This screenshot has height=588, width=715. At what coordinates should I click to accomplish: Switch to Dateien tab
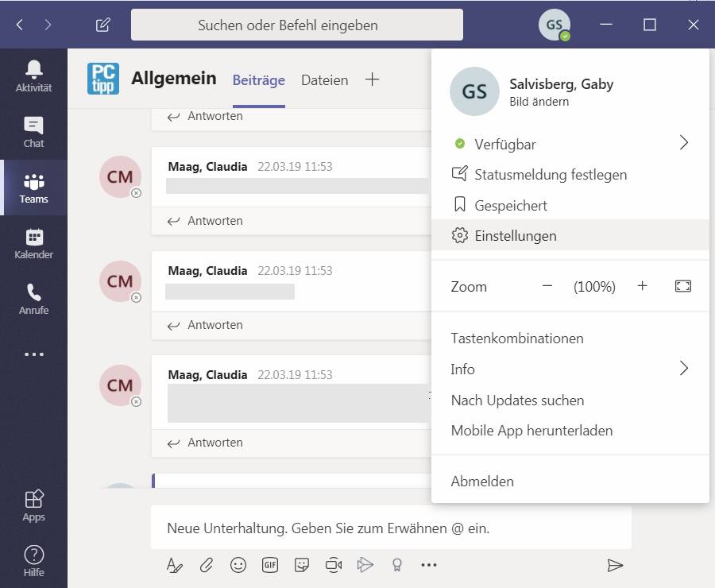(x=325, y=80)
